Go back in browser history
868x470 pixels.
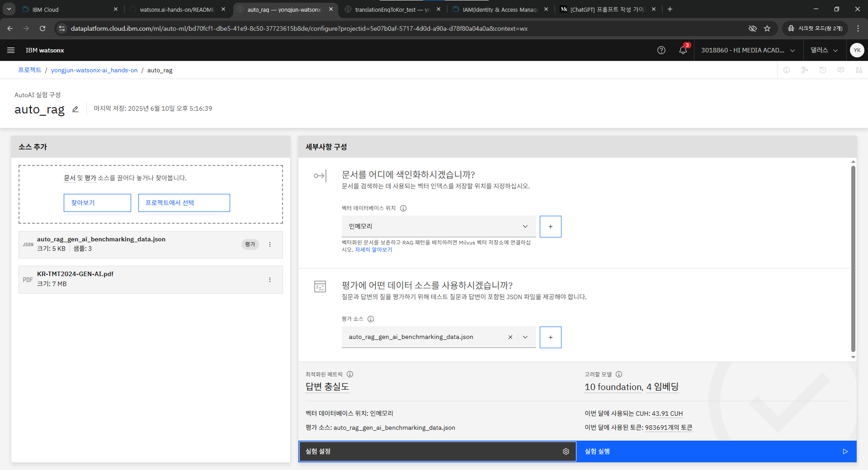click(x=10, y=28)
